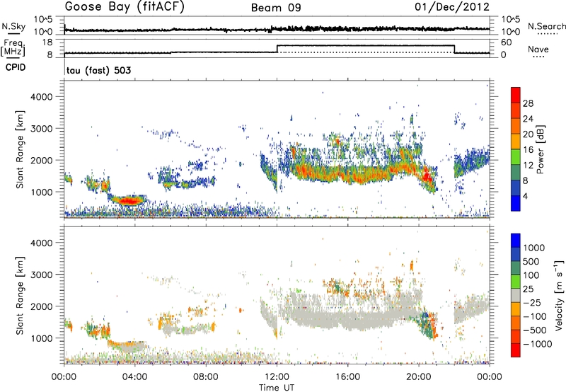Click the '-25' velocity color bar tick
566x392 pixels.
[x=532, y=302]
